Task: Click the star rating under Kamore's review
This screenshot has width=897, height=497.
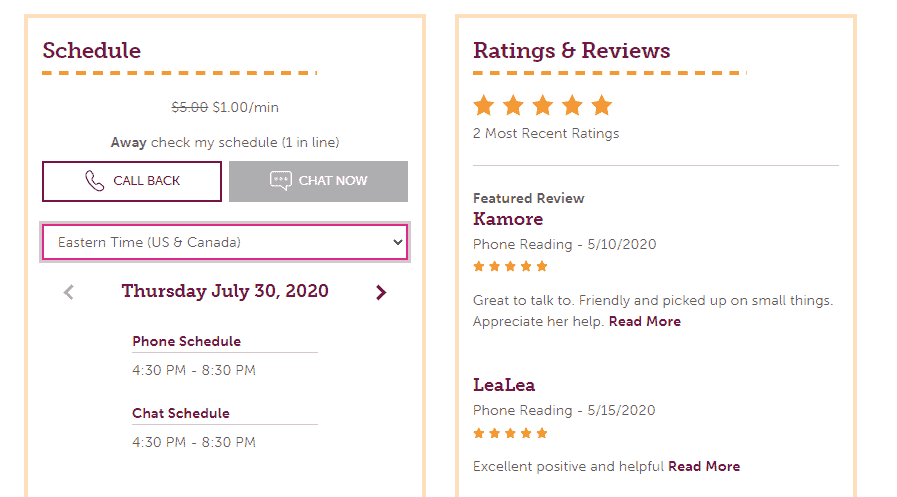Action: 510,266
